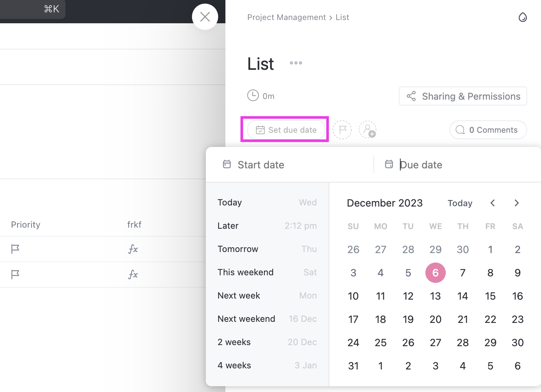This screenshot has height=392, width=541.
Task: Click the clock icon showing 0m
Action: 253,95
